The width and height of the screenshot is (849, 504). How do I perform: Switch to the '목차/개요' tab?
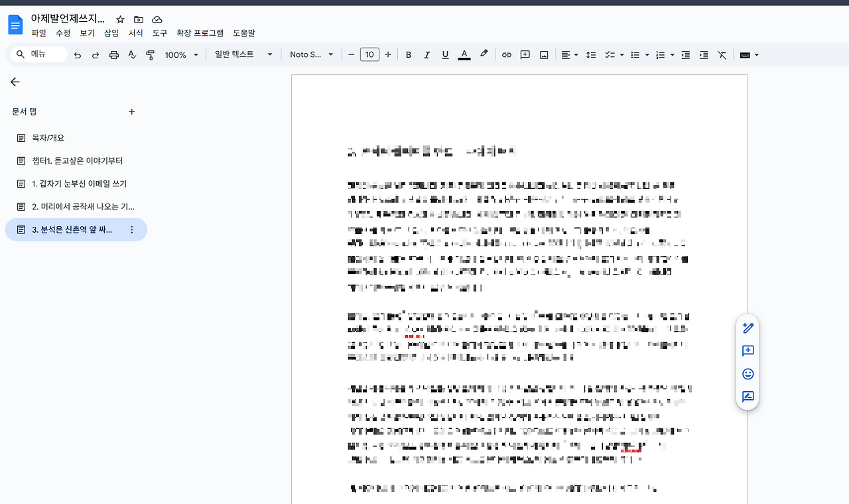click(76, 138)
